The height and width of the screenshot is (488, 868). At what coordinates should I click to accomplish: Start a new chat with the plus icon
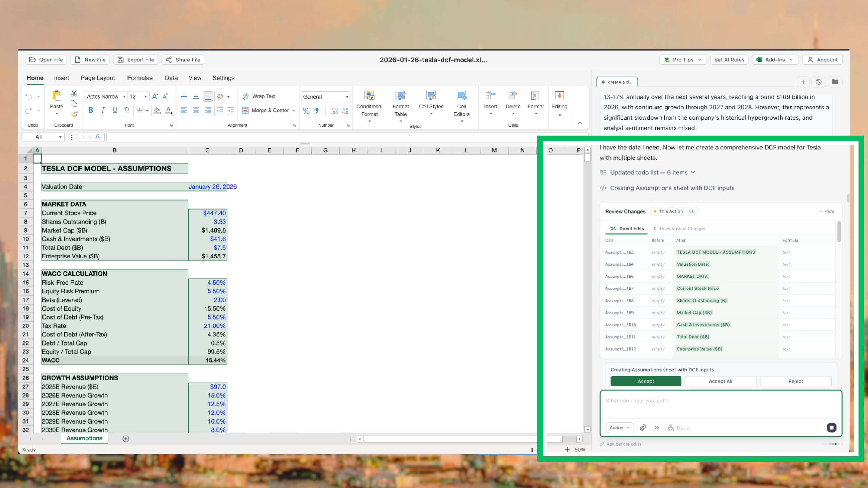tap(803, 82)
